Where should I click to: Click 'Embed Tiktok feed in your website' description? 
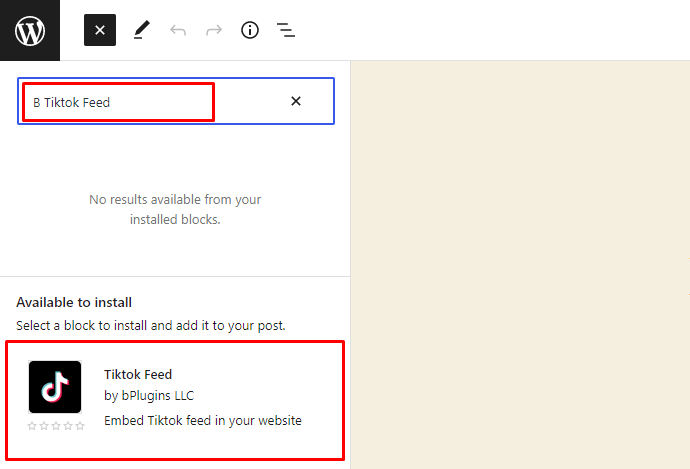[x=203, y=421]
